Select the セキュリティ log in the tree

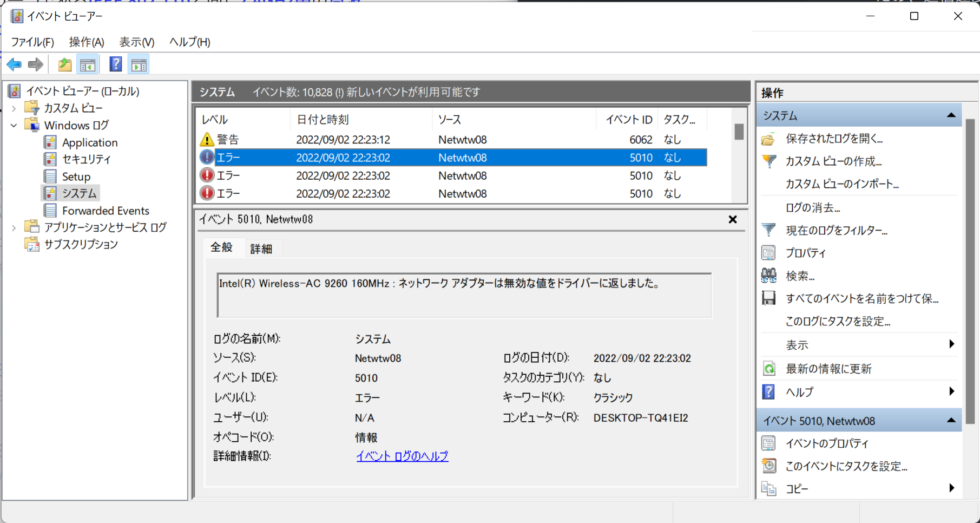click(x=87, y=159)
